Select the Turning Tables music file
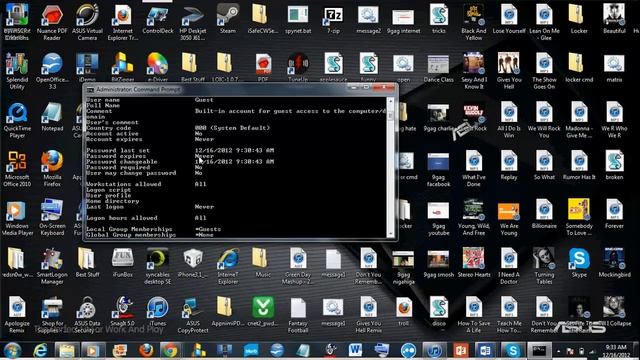 click(x=544, y=266)
